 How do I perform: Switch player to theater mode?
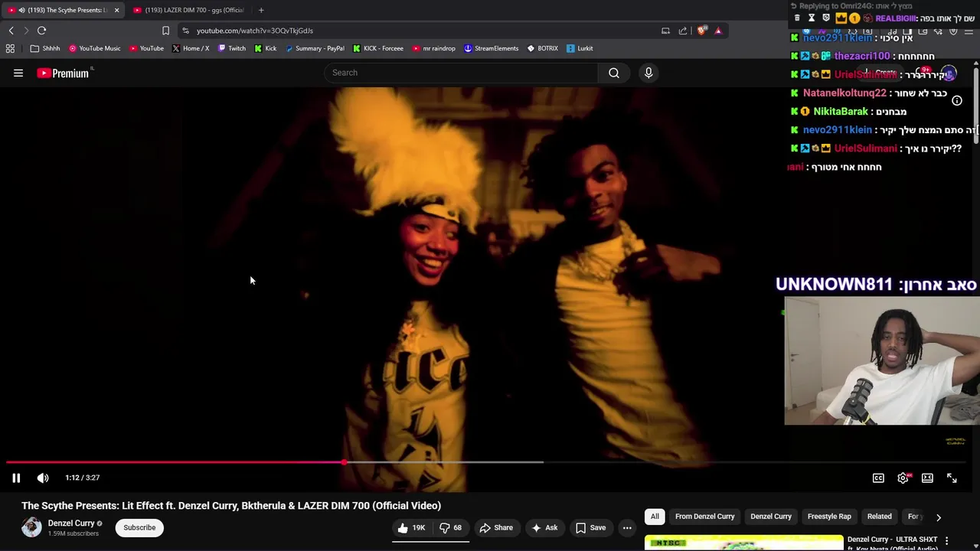tap(927, 478)
